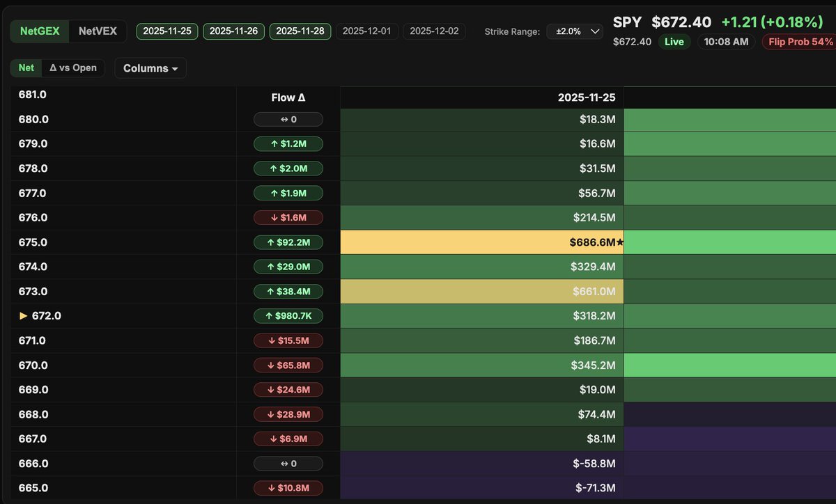Screen dimensions: 836x504
Task: Click the $672.40 price next to SPY
Action: [681, 22]
